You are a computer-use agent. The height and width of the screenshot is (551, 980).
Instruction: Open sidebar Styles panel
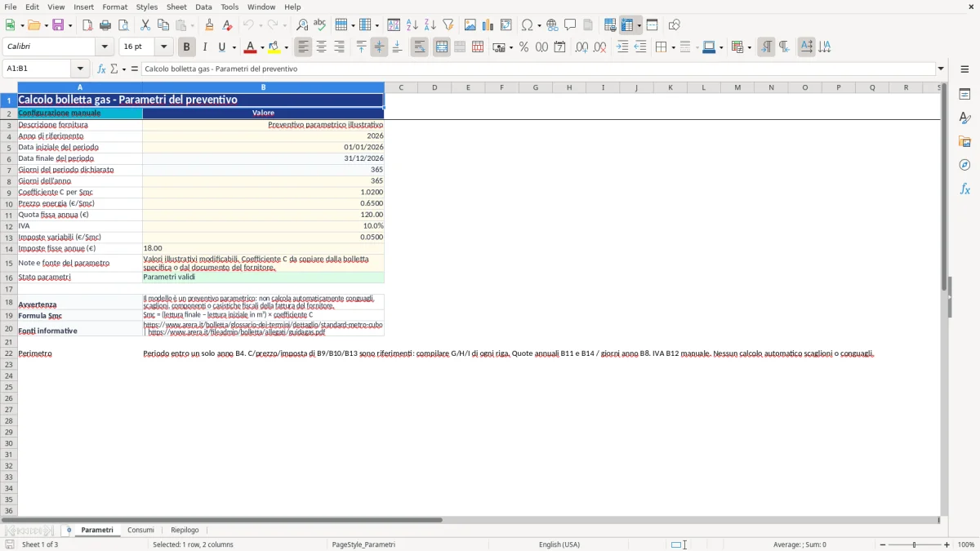point(964,118)
